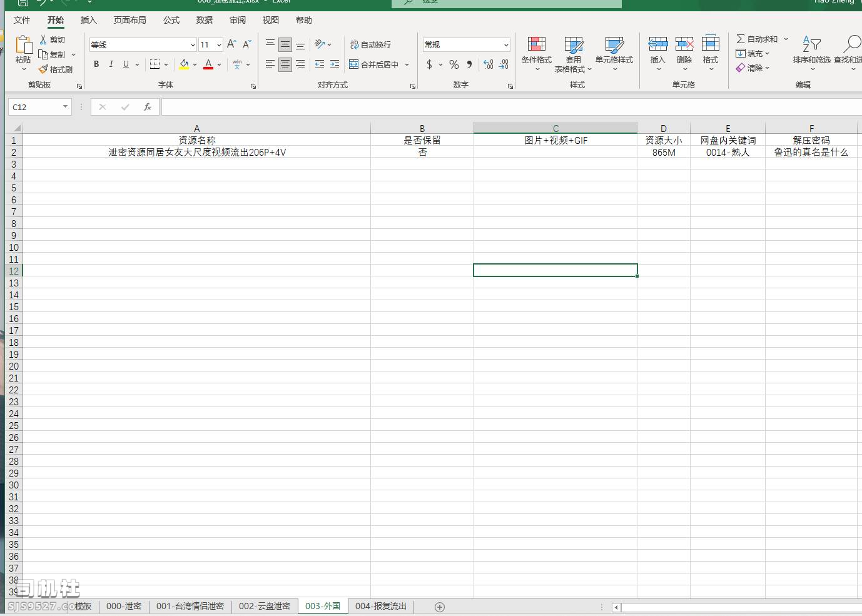Screen dimensions: 862x616
Task: Click the cell borders icon
Action: [155, 64]
